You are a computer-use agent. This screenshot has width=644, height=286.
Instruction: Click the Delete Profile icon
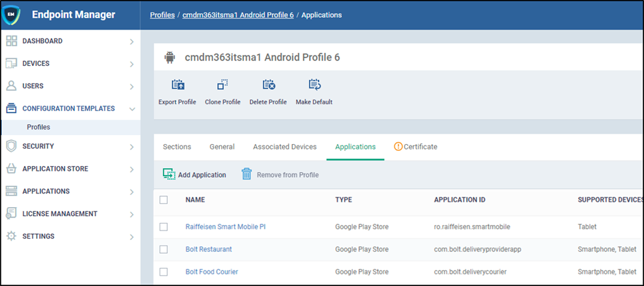coord(269,85)
